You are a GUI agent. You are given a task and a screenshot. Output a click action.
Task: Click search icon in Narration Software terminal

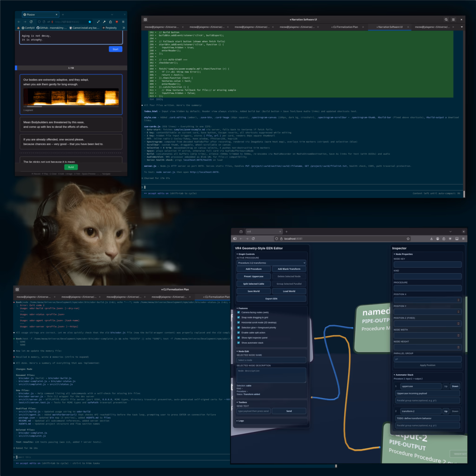tap(446, 20)
